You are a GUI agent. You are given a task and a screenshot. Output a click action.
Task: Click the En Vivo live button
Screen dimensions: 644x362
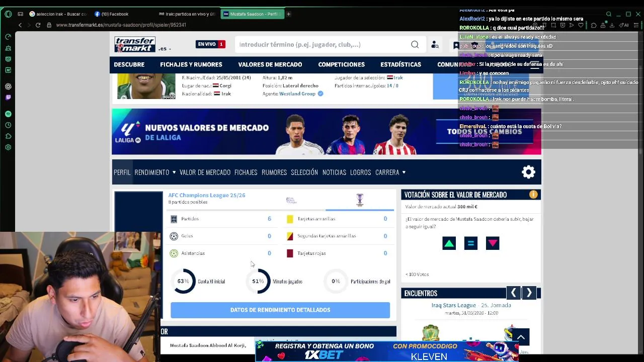pos(210,44)
